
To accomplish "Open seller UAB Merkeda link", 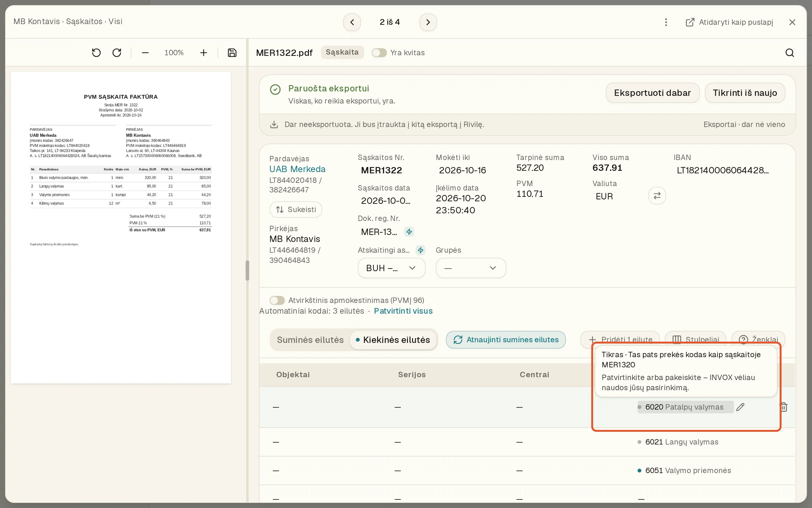I will (x=297, y=169).
